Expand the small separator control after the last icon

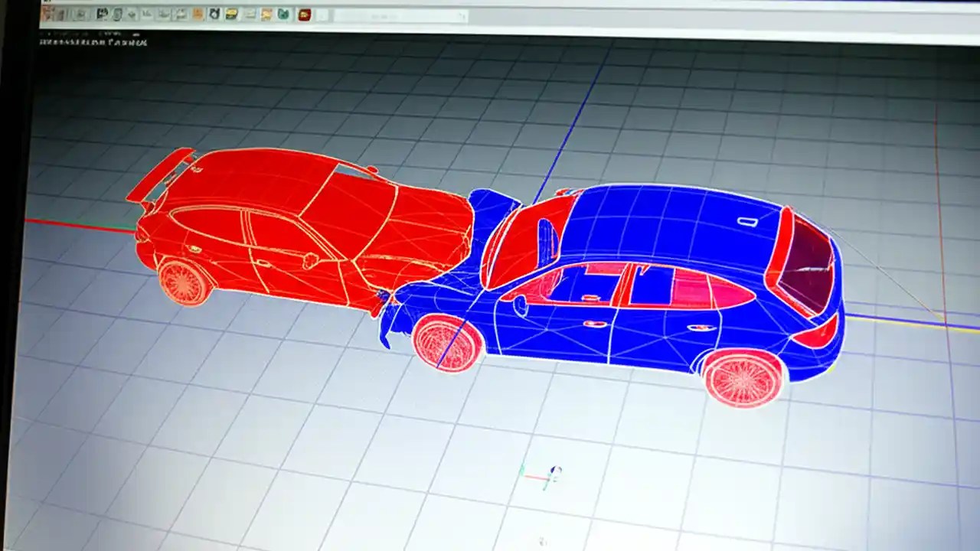pyautogui.click(x=322, y=14)
